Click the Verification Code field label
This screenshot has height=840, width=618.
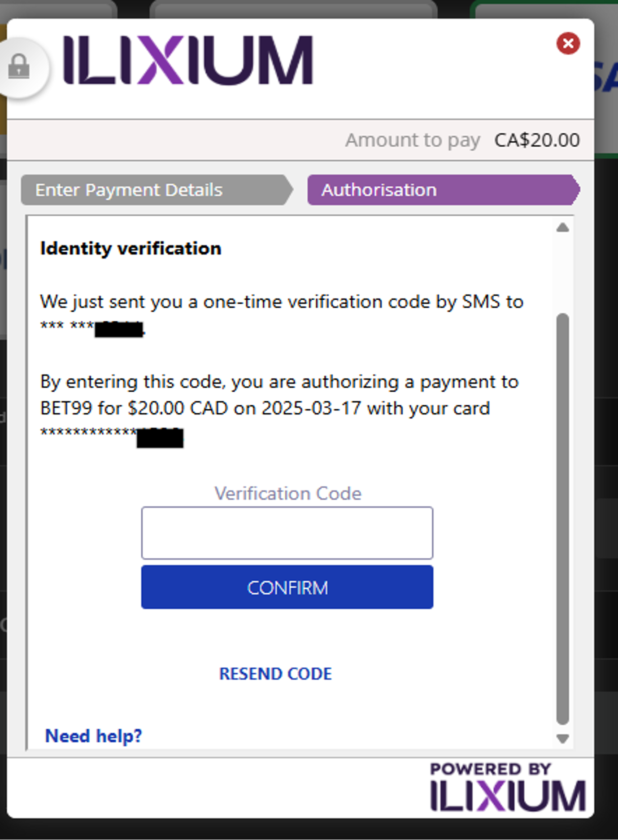click(x=287, y=494)
